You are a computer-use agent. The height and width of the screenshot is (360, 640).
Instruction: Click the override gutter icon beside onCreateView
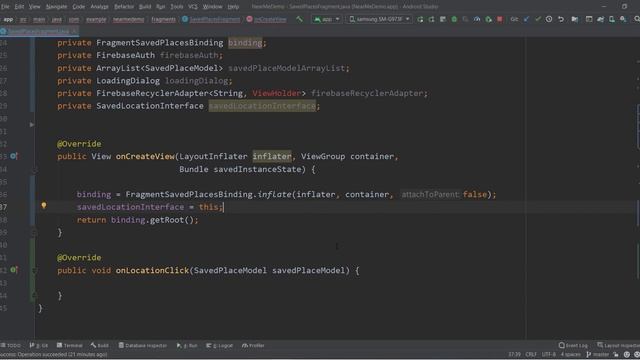coord(13,156)
